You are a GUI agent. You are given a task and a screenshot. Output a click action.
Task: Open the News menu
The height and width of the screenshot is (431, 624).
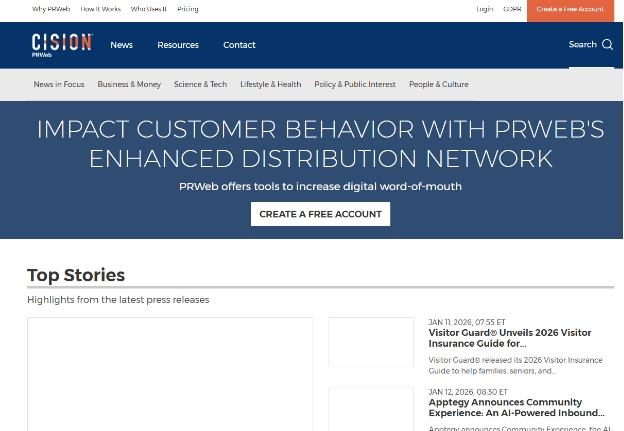(121, 45)
